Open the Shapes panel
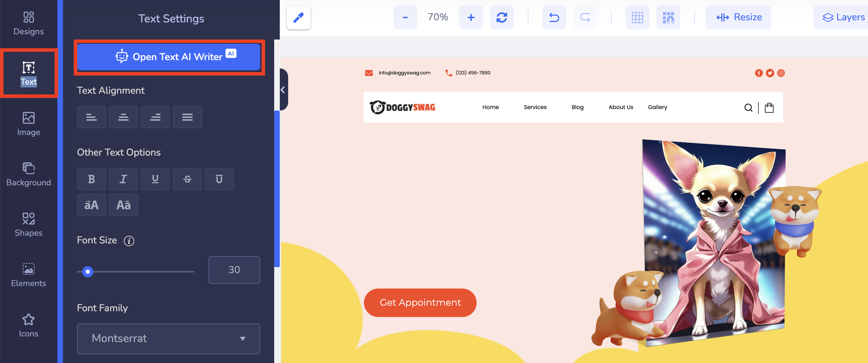The height and width of the screenshot is (363, 868). click(29, 224)
